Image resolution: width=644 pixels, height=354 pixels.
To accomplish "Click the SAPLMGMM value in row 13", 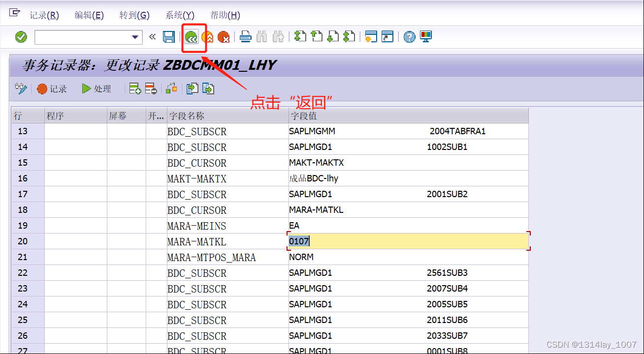I will click(312, 131).
